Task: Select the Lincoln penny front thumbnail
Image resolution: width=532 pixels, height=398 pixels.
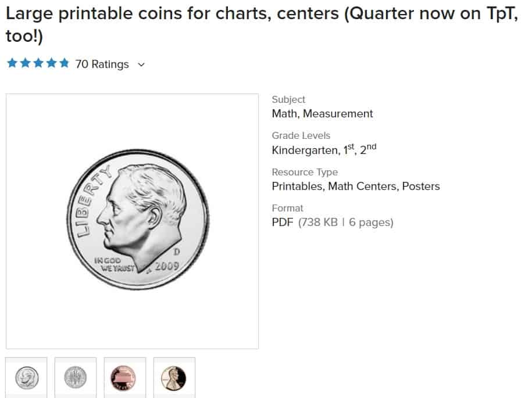Action: coord(174,377)
